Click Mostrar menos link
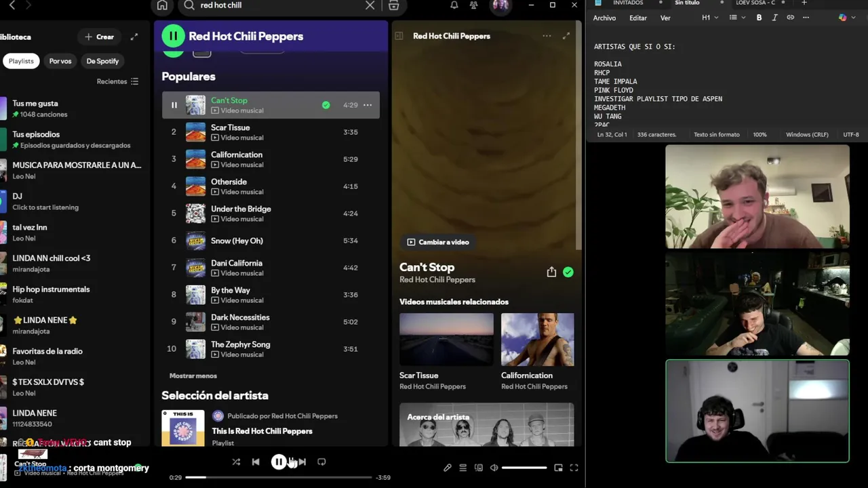The height and width of the screenshot is (488, 868). click(193, 375)
